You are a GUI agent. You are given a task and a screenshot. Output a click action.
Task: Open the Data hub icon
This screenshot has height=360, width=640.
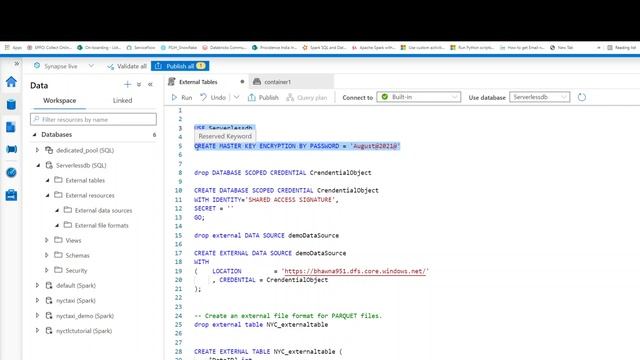pos(11,104)
